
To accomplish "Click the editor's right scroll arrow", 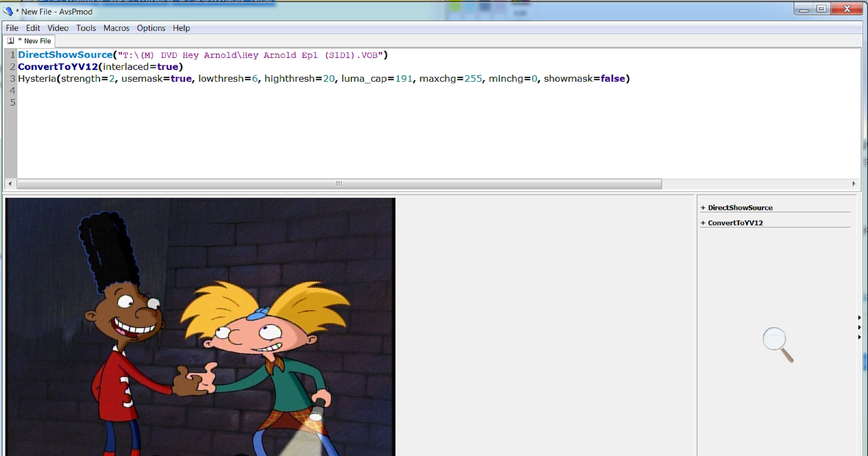I will pos(853,184).
